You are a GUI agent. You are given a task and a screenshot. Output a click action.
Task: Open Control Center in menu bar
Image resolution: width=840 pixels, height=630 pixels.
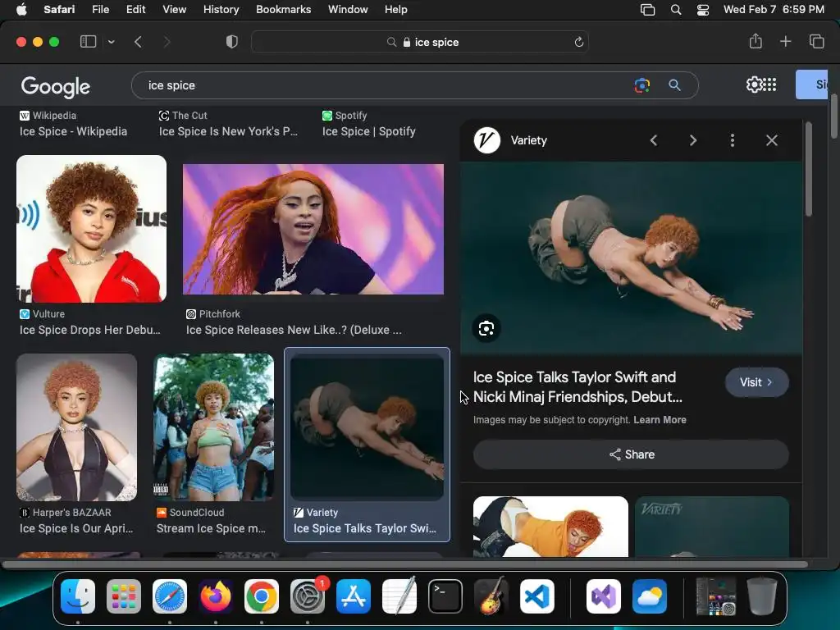coord(703,9)
